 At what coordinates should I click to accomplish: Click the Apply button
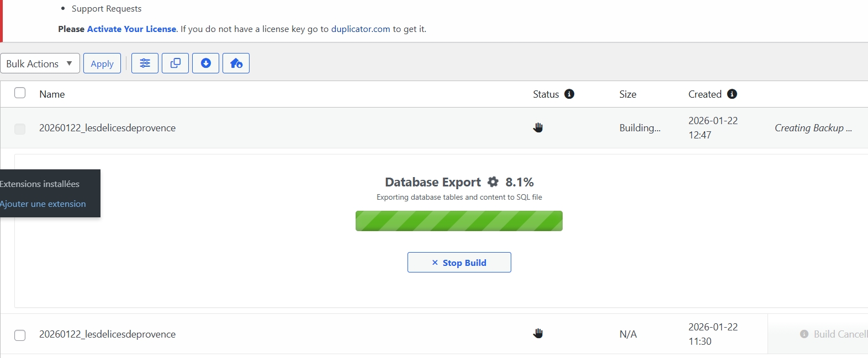pyautogui.click(x=102, y=63)
